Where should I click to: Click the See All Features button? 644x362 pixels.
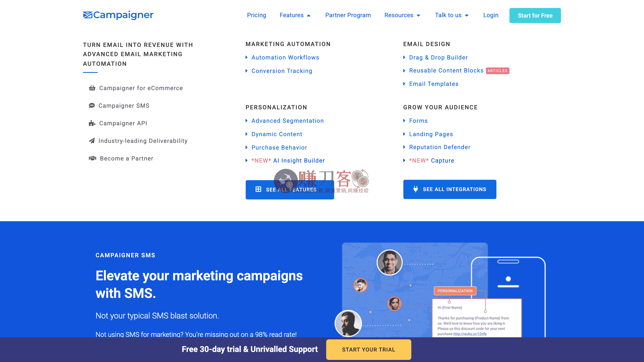(x=290, y=190)
